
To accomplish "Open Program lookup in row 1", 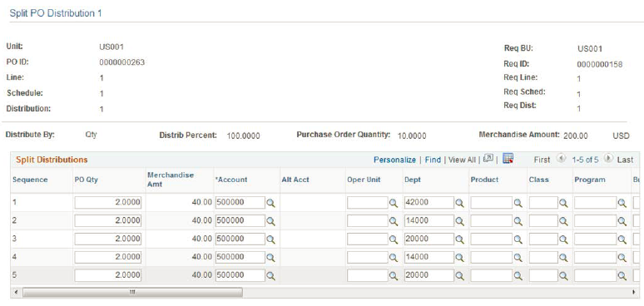I will point(622,203).
